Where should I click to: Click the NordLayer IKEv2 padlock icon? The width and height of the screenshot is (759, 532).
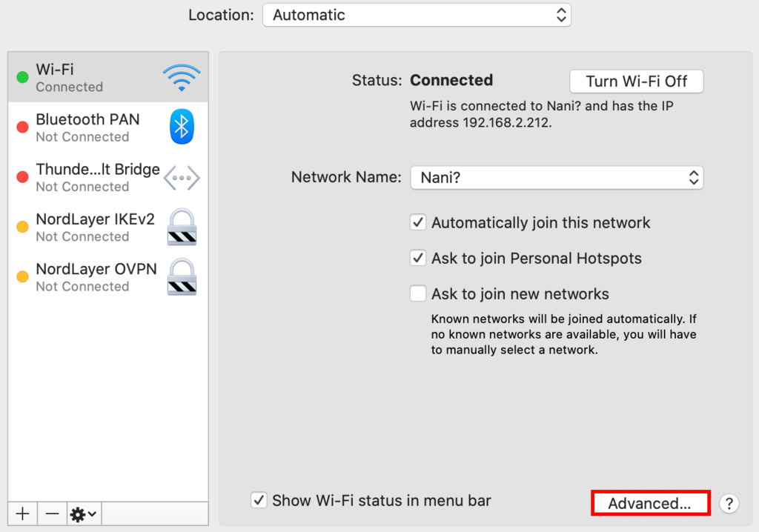182,227
